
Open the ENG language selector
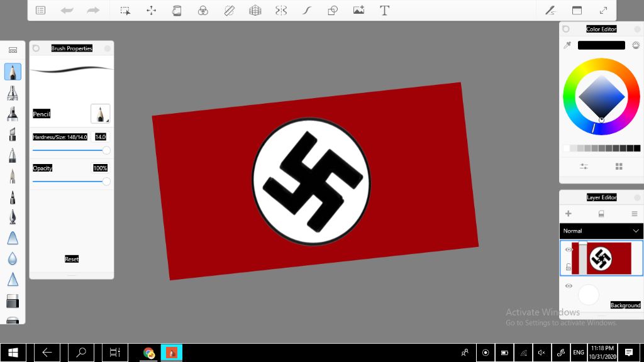(x=579, y=353)
